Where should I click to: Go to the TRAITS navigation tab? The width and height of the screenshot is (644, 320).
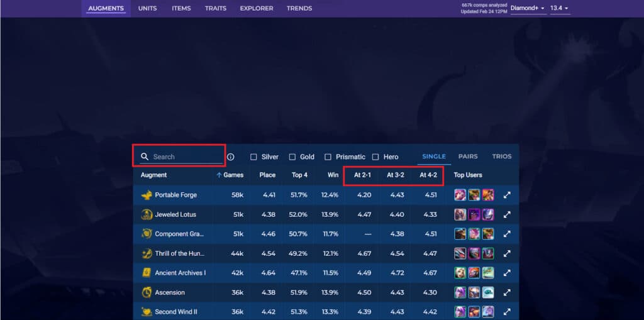tap(216, 8)
